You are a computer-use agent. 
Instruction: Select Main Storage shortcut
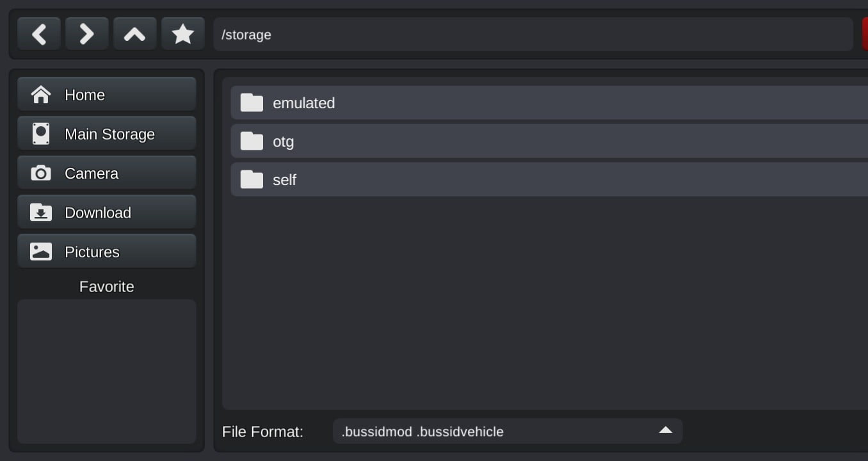tap(109, 134)
